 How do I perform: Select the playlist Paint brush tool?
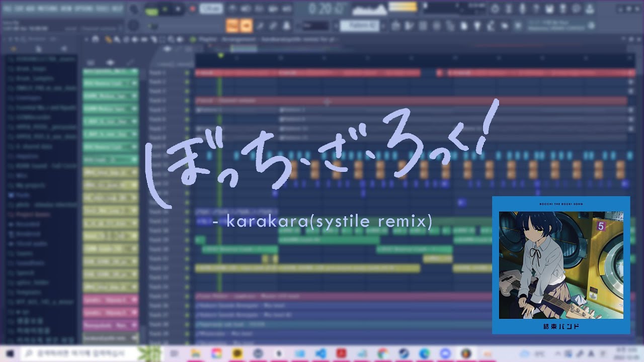(117, 39)
